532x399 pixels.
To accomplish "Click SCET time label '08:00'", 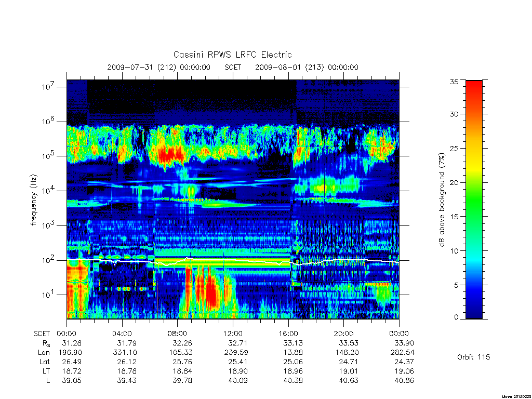I will click(178, 334).
